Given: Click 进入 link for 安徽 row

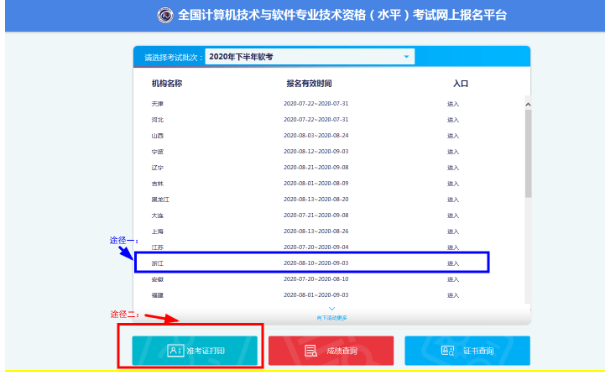Looking at the screenshot, I should [x=453, y=279].
